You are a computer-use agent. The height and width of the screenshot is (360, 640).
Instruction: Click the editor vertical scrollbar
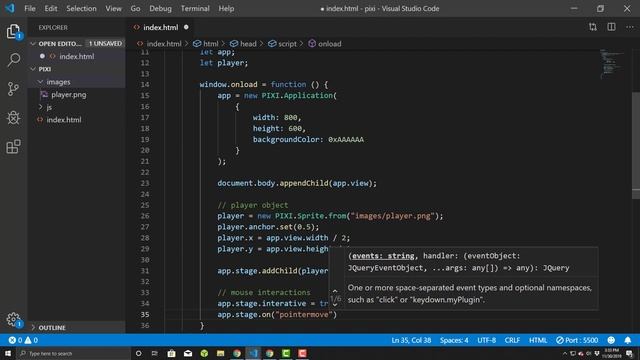point(636,145)
